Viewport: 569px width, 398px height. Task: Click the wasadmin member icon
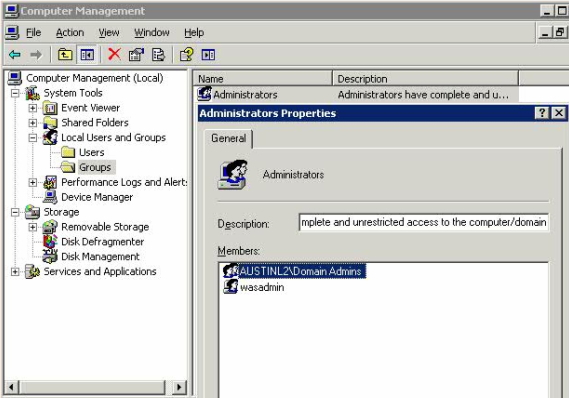(230, 287)
